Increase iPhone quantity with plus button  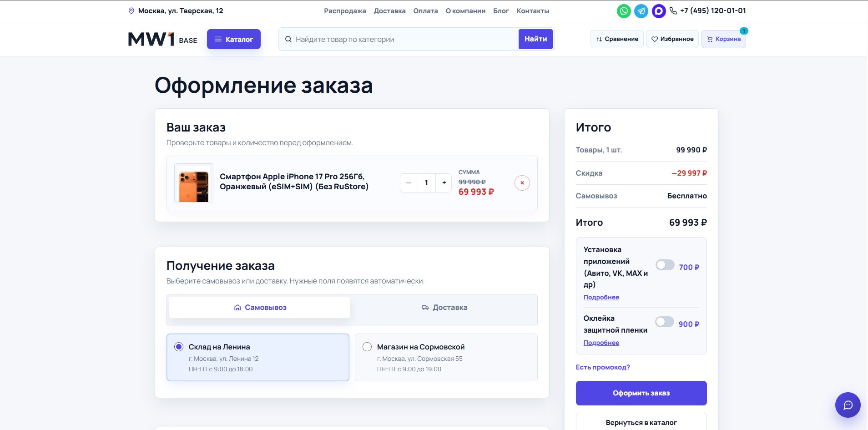click(x=444, y=183)
